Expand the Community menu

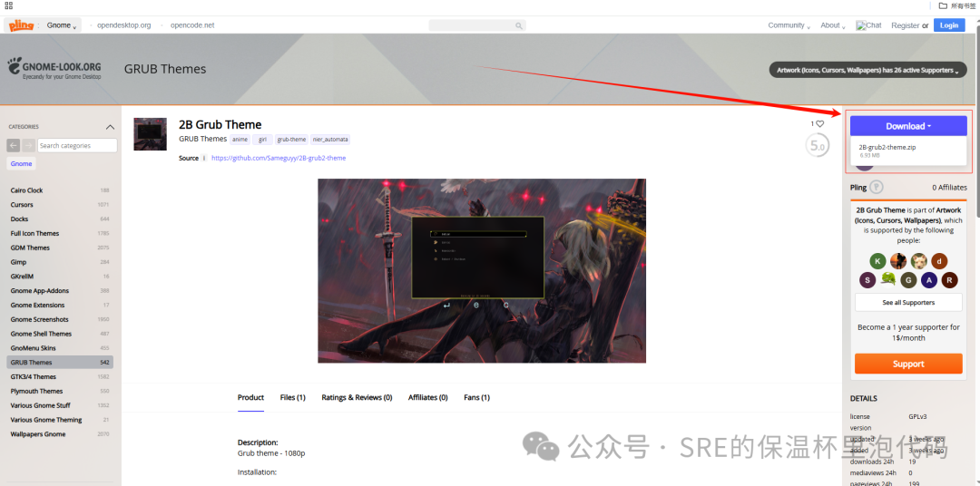(789, 25)
